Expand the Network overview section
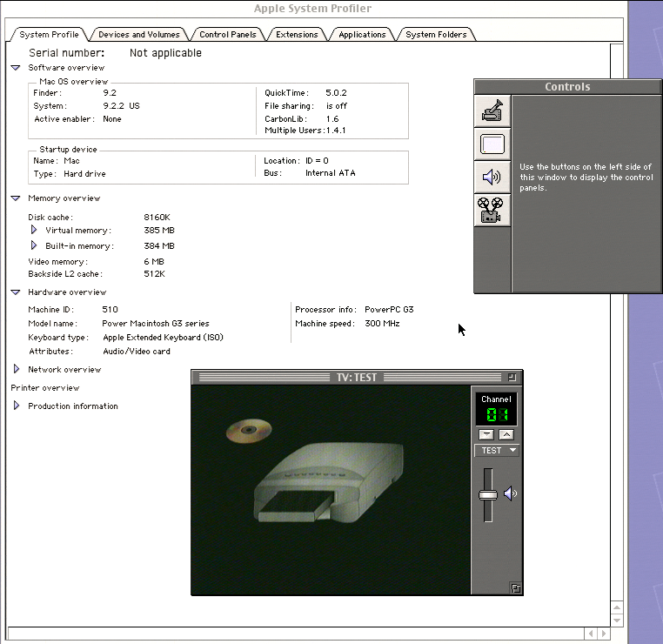Screen dimensions: 663x644 point(17,369)
